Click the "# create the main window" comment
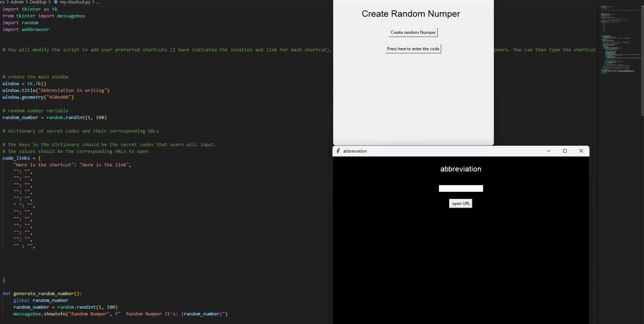The image size is (644, 324). 35,77
